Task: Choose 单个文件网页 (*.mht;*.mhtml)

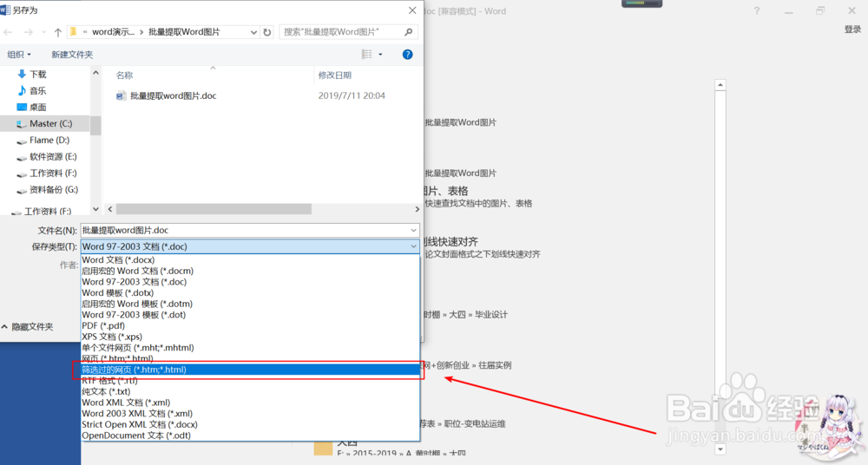Action: click(x=250, y=348)
